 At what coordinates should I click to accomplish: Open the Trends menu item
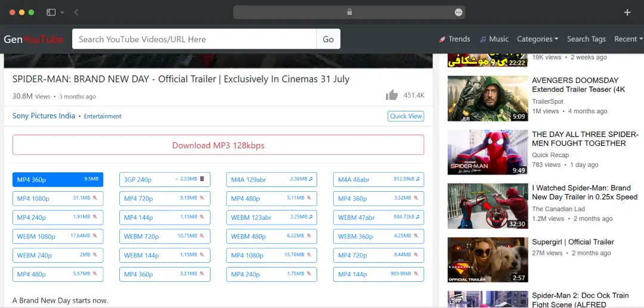[x=454, y=39]
